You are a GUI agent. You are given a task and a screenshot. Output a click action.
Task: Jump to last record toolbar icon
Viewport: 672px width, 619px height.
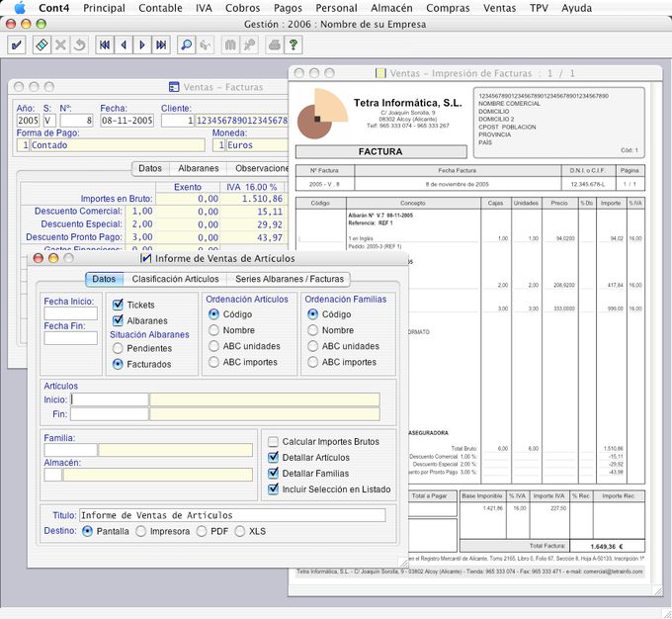[x=162, y=44]
